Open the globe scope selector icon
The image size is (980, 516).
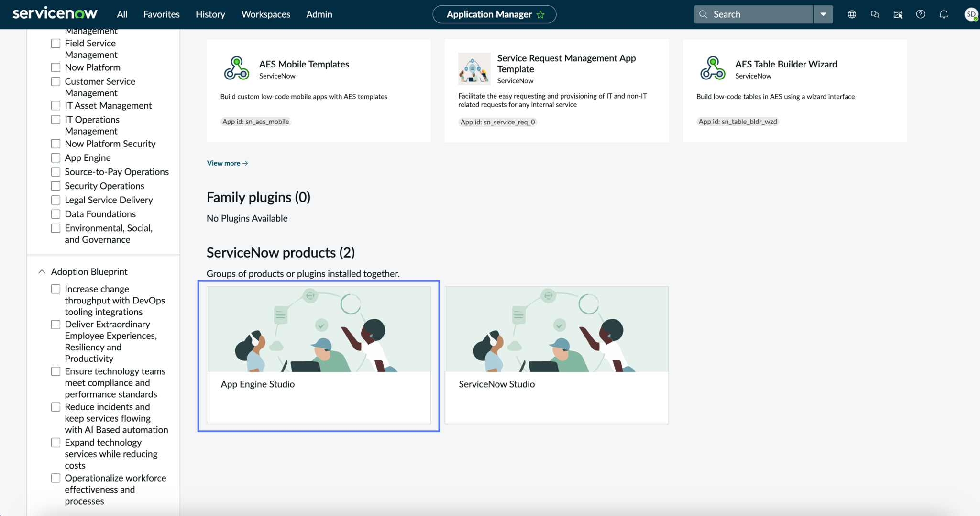pos(852,14)
